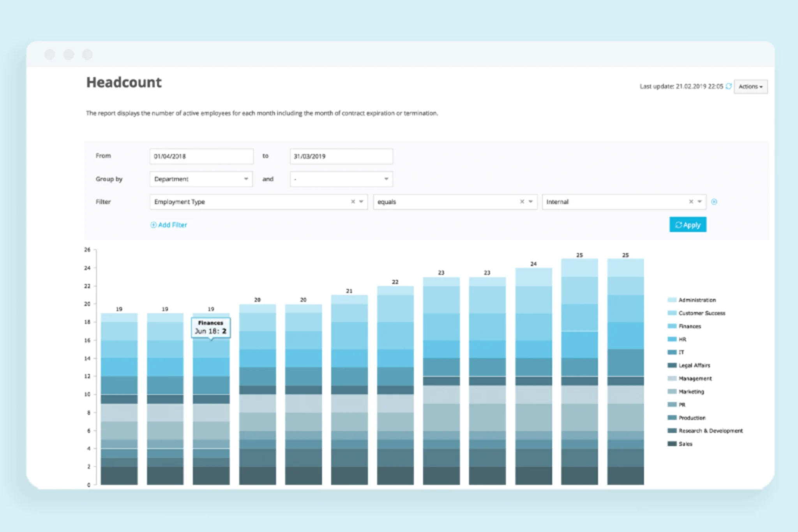This screenshot has width=798, height=532.
Task: Click the bar labeled 21
Action: pos(349,390)
